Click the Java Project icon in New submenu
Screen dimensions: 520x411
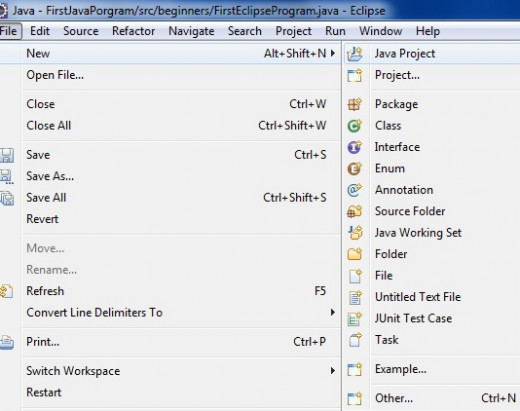(x=354, y=54)
